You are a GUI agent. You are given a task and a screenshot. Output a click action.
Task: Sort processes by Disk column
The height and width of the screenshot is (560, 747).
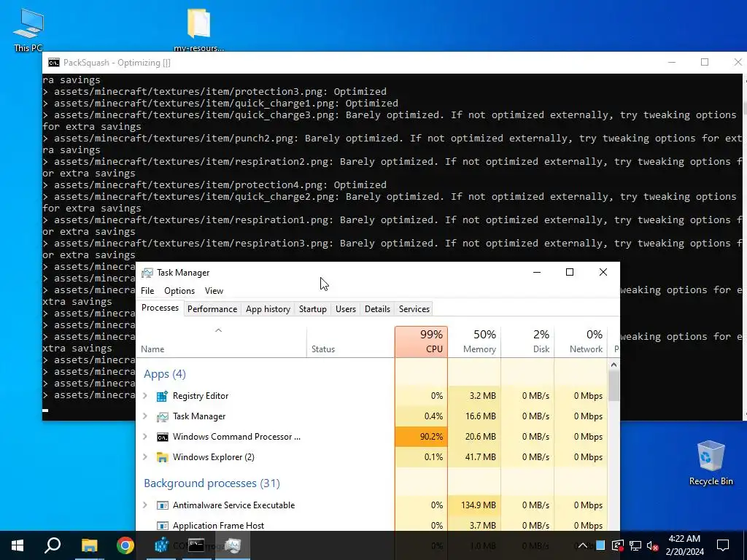pyautogui.click(x=528, y=341)
